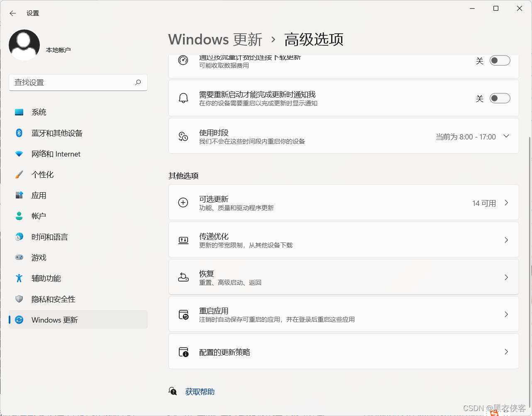Click Windows 更新 breadcrumb link
The width and height of the screenshot is (532, 416).
pos(215,39)
